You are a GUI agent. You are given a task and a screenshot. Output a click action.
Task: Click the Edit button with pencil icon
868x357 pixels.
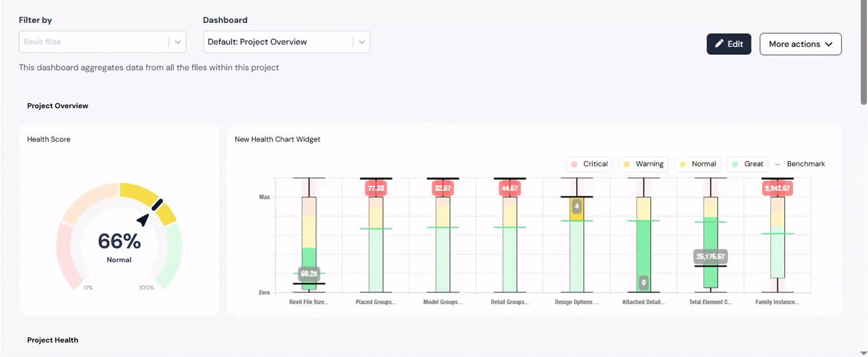(x=728, y=44)
